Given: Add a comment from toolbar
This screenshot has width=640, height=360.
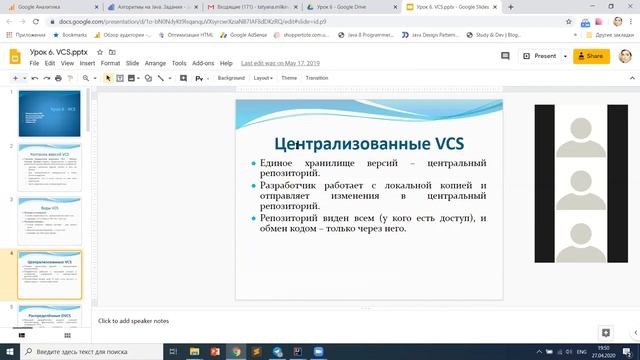Looking at the screenshot, I should (183, 78).
